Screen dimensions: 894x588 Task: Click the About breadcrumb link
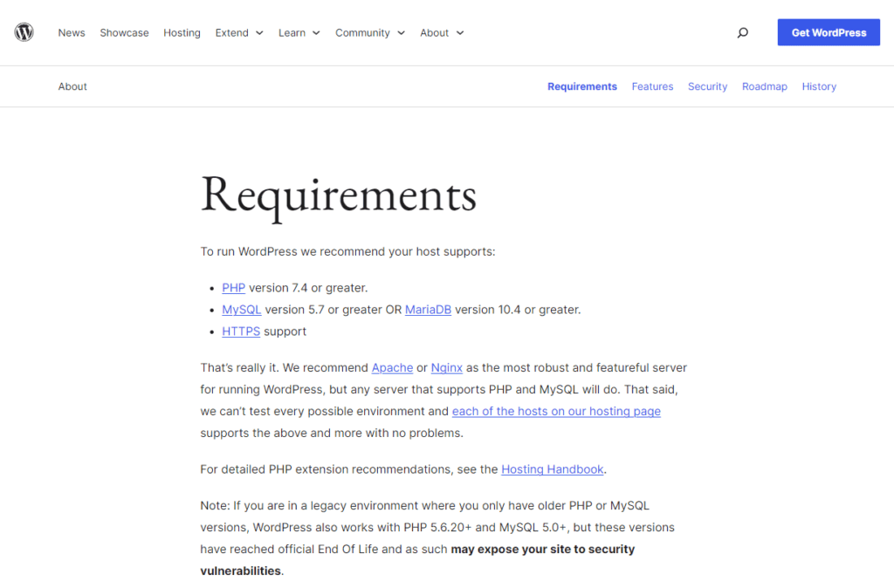click(x=72, y=86)
